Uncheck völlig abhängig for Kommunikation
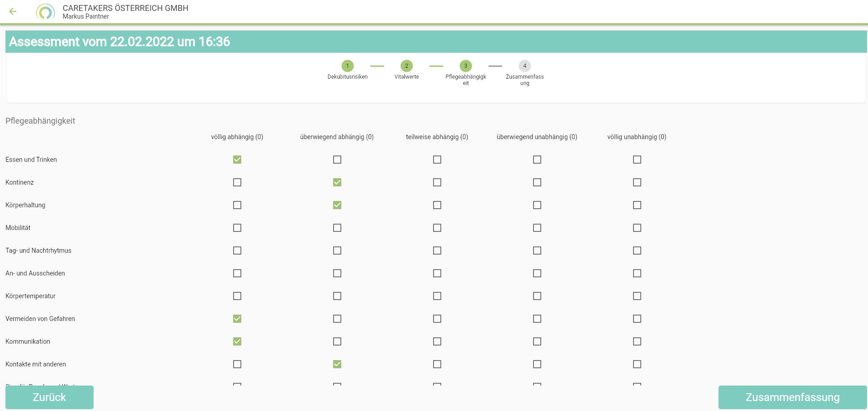The height and width of the screenshot is (411, 868). (x=237, y=341)
